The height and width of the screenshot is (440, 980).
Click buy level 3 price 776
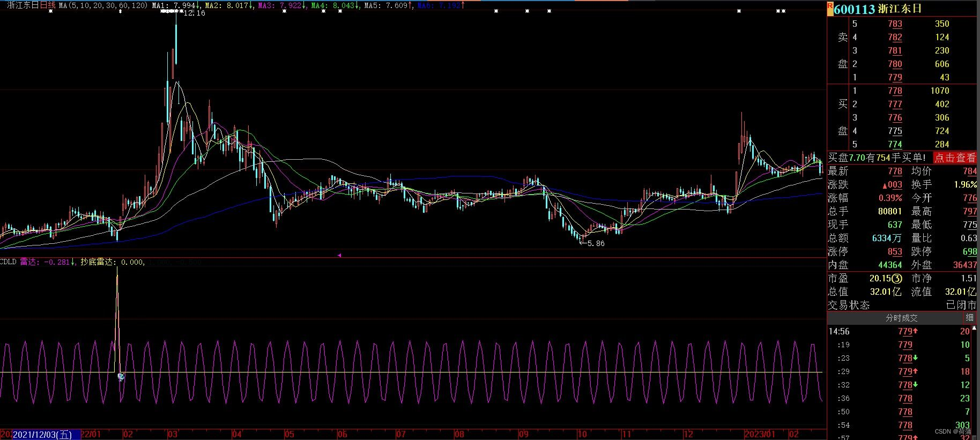tap(895, 117)
